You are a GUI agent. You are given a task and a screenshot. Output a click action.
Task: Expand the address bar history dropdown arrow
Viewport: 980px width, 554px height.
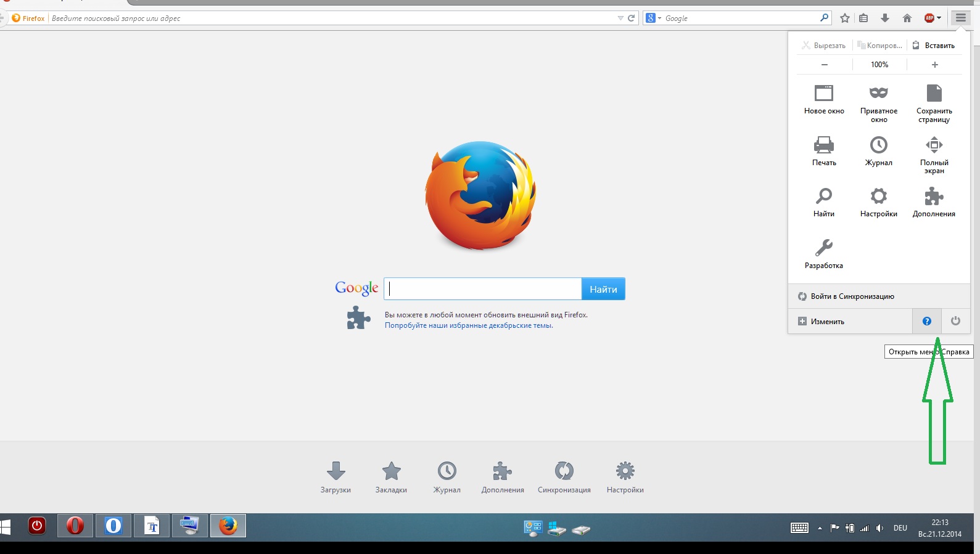[620, 18]
